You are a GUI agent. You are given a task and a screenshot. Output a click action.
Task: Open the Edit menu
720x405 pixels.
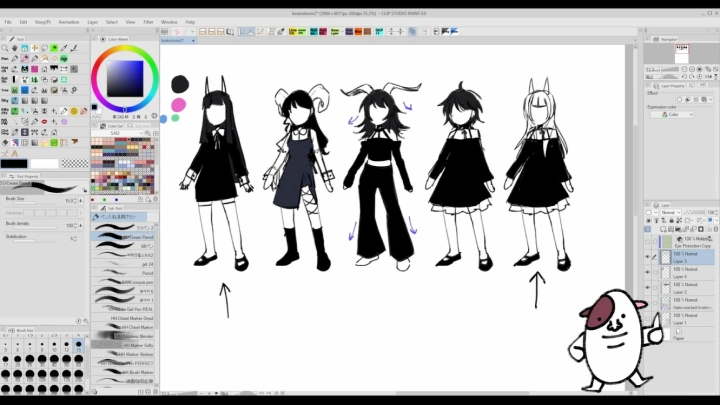tap(23, 22)
